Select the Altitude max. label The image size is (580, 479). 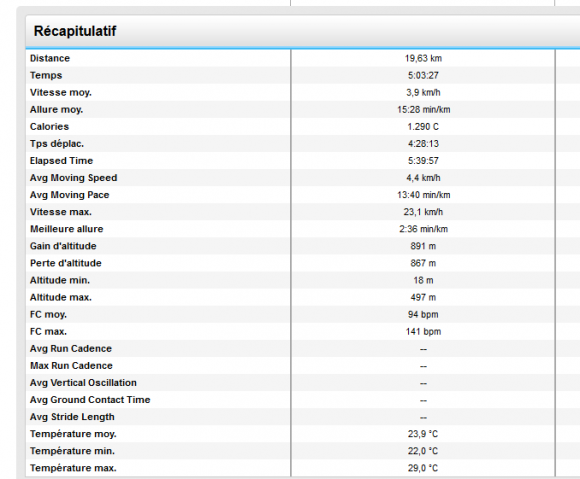[x=61, y=297]
